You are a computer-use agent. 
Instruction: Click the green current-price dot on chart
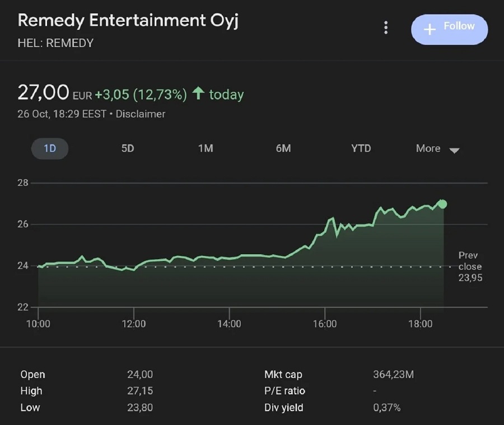pyautogui.click(x=442, y=204)
